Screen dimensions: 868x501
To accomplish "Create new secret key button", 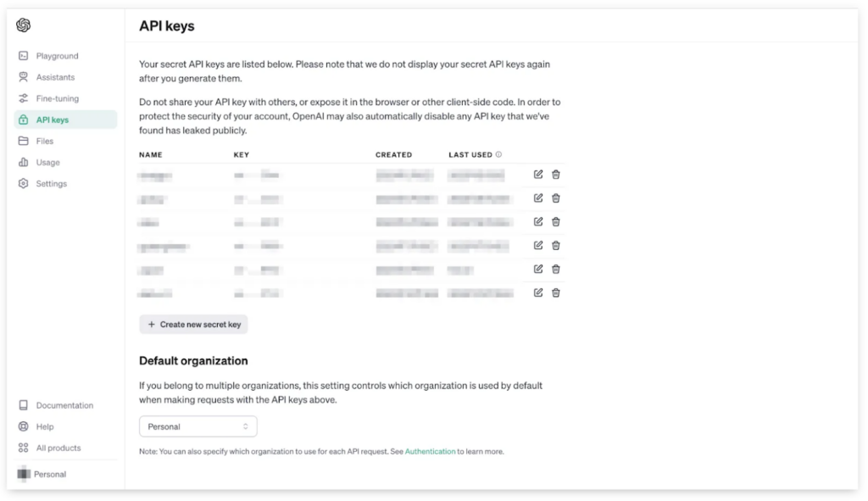I will [193, 325].
